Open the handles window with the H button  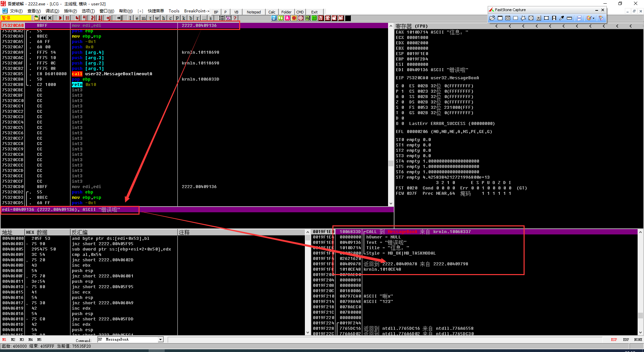(164, 18)
